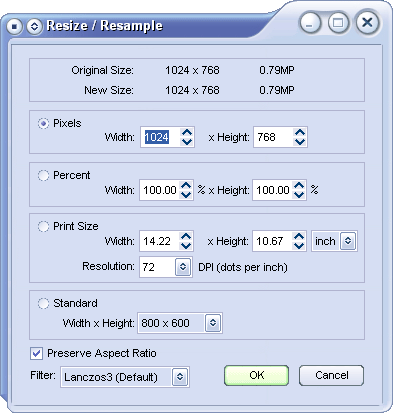Click the Original Size label
Image resolution: width=393 pixels, height=413 pixels.
(102, 70)
